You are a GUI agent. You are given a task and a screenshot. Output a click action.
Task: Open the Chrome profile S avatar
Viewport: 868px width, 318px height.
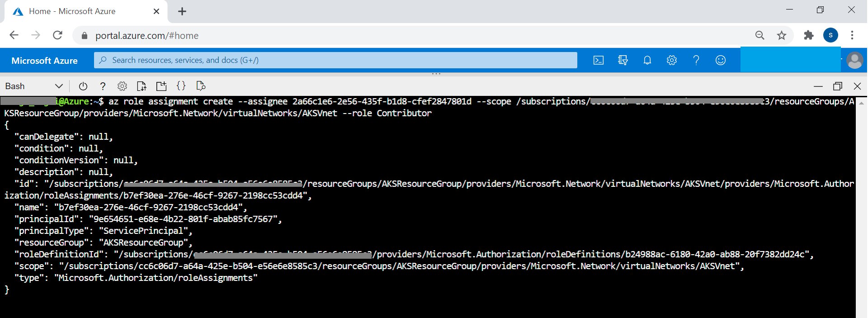pyautogui.click(x=830, y=35)
